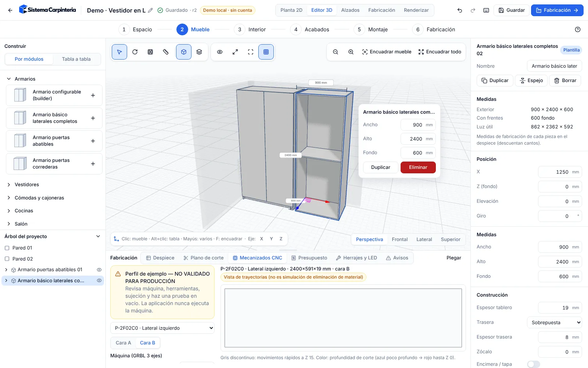Click the X position input field
This screenshot has width=588, height=368.
pos(560,172)
